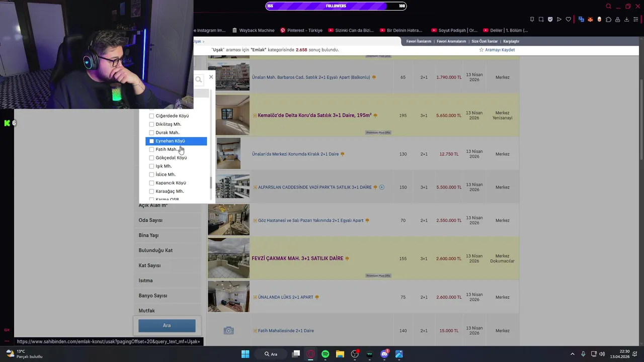Screen dimensions: 644x362
Task: Open the snapshot selection tool icon
Action: point(541,20)
